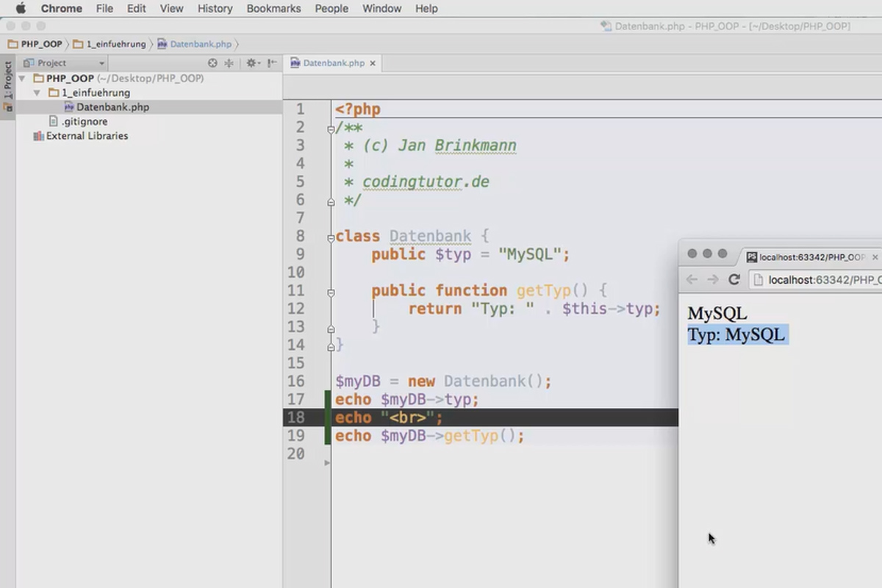This screenshot has height=588, width=882.
Task: Open the File menu
Action: click(x=104, y=9)
